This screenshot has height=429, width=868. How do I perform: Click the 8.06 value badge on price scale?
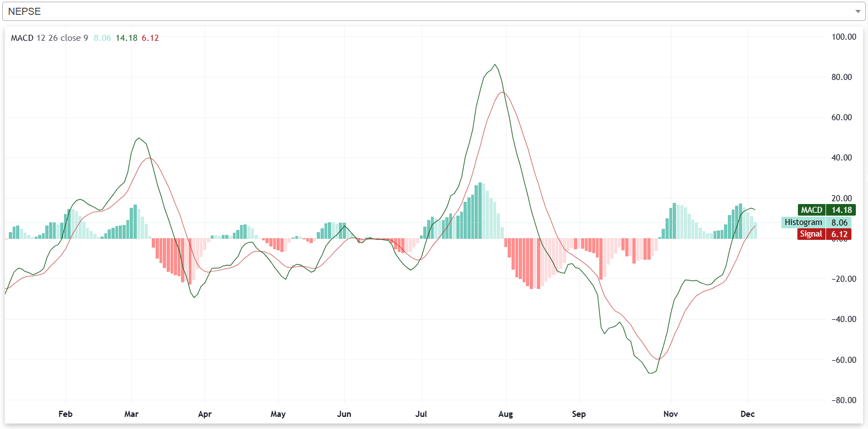point(839,222)
